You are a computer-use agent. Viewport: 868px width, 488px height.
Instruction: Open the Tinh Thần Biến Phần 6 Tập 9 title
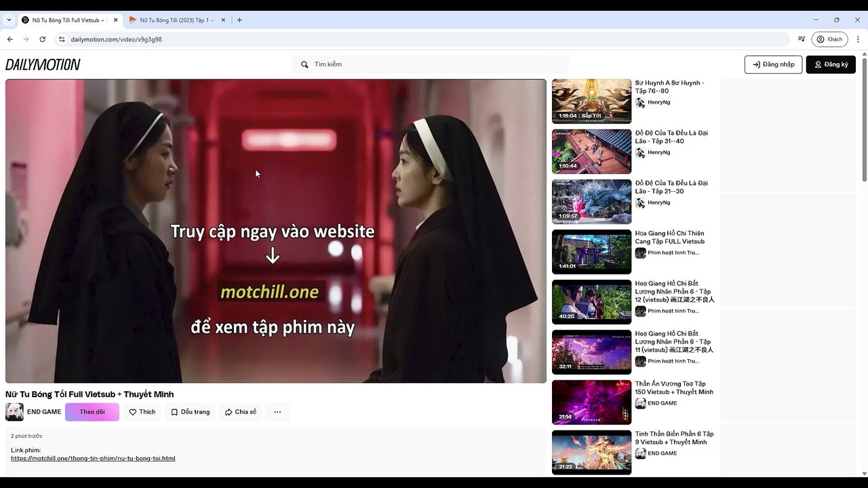(674, 438)
